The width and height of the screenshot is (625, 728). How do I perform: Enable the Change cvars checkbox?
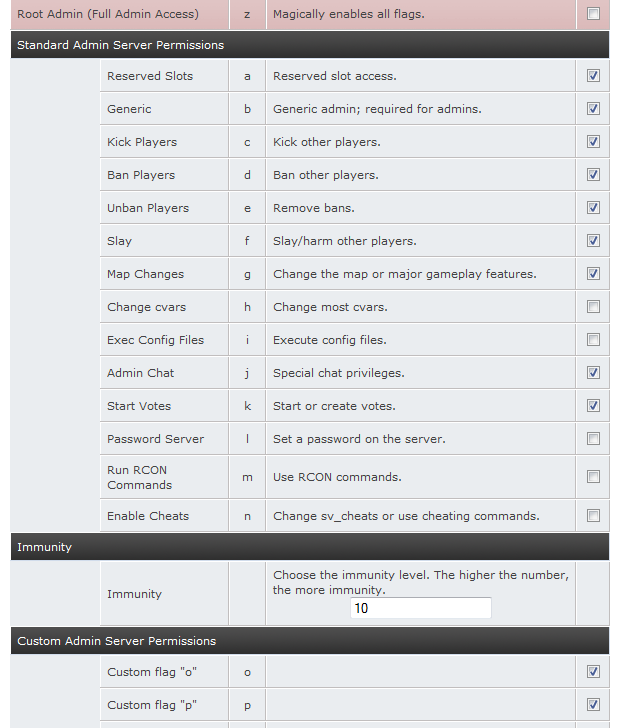[593, 307]
